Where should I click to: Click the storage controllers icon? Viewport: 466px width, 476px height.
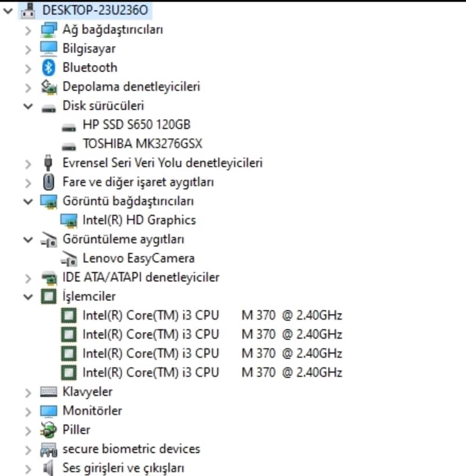49,87
